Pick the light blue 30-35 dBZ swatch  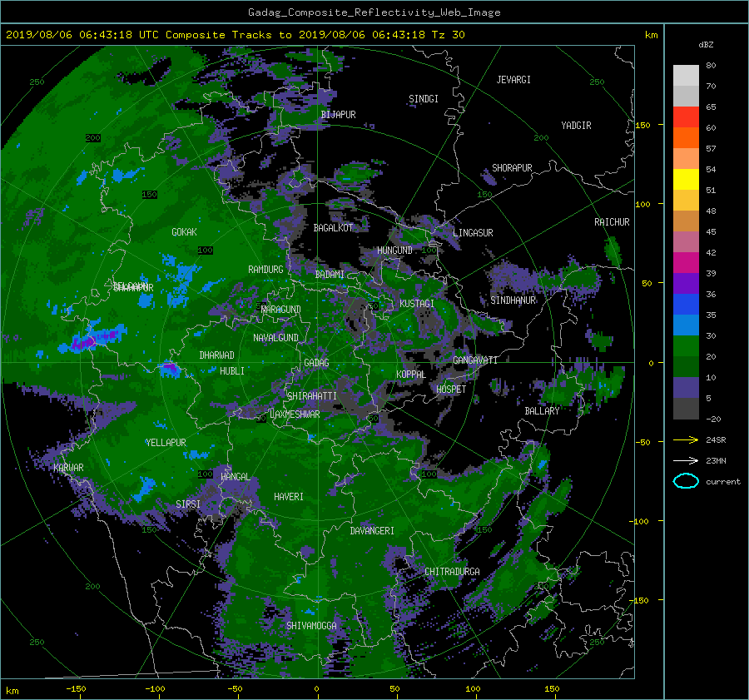pos(686,325)
